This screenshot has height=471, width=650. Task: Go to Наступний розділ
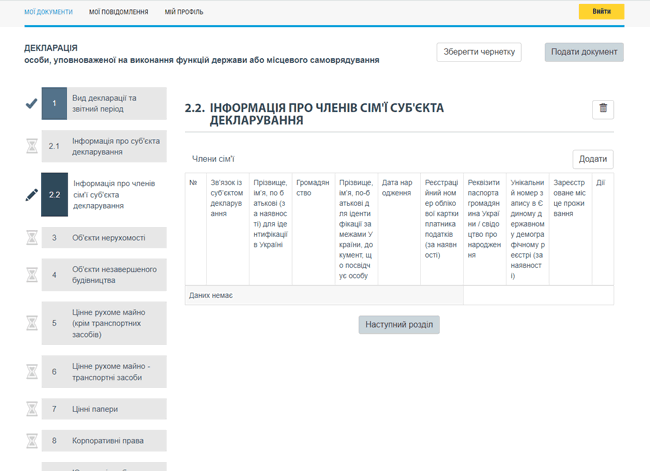[399, 325]
